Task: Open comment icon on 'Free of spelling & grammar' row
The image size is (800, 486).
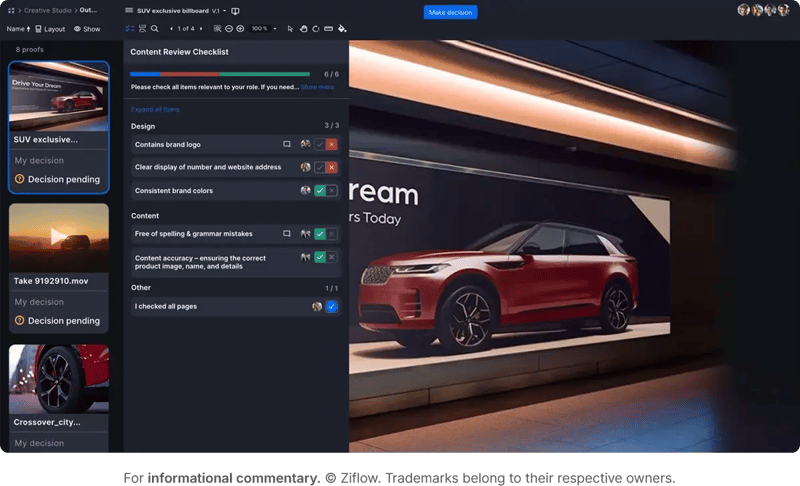Action: tap(287, 234)
